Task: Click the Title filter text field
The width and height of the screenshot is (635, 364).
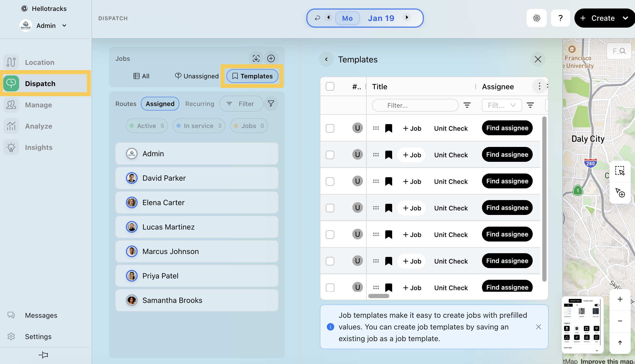Action: [x=415, y=105]
